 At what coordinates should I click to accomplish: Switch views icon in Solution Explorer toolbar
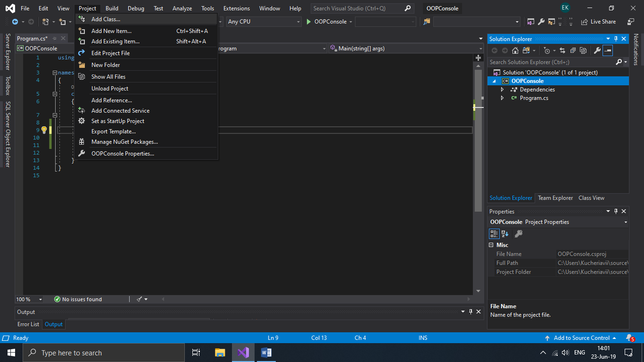(x=526, y=50)
